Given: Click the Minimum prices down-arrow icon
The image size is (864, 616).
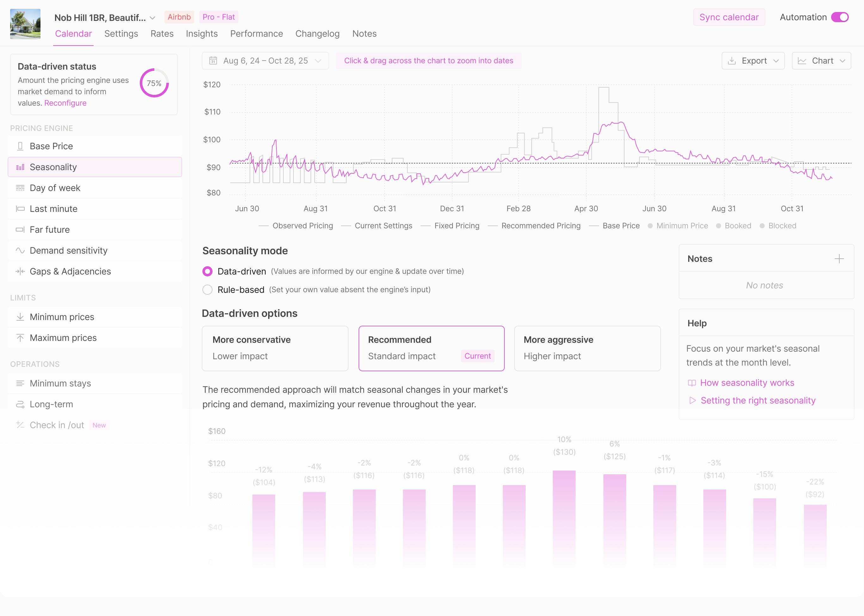Looking at the screenshot, I should pos(20,317).
